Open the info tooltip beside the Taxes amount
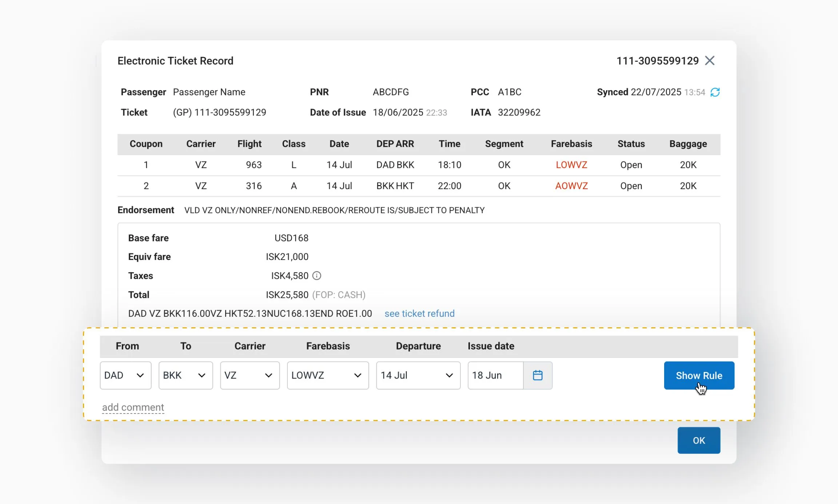This screenshot has height=504, width=838. (317, 276)
